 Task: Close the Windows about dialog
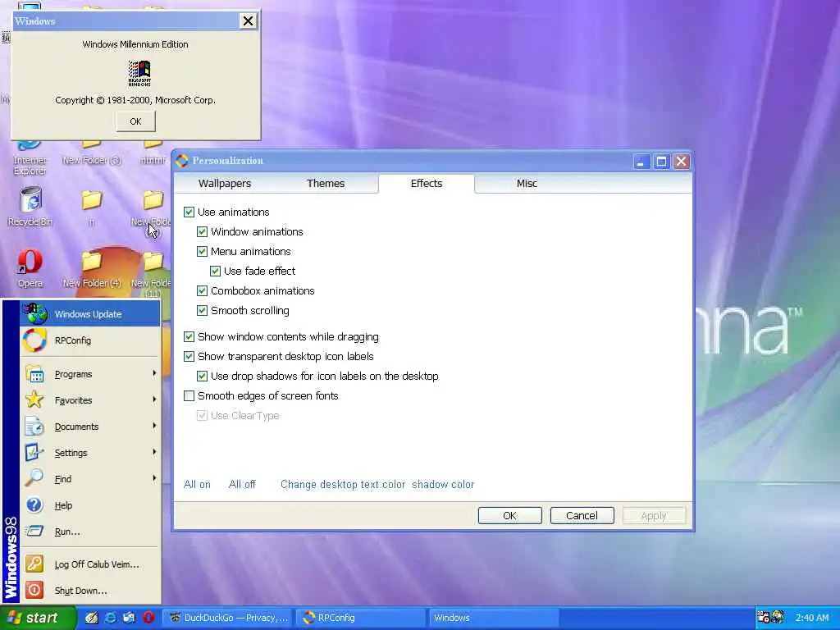click(x=248, y=21)
